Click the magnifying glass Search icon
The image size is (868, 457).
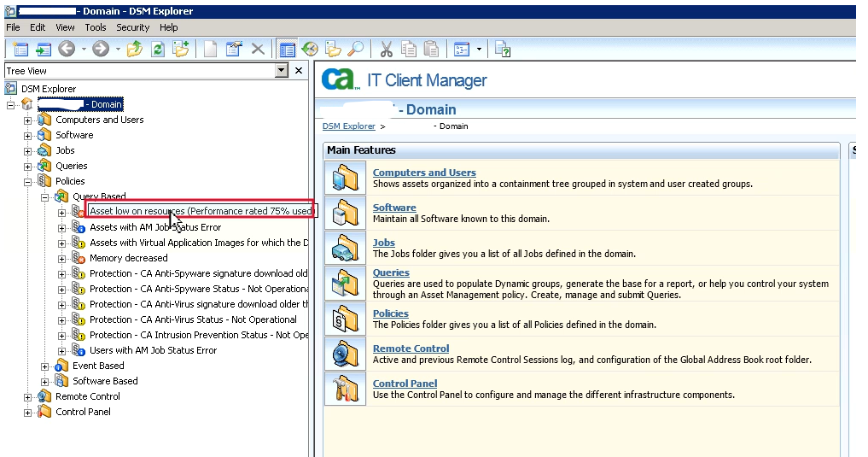click(356, 50)
